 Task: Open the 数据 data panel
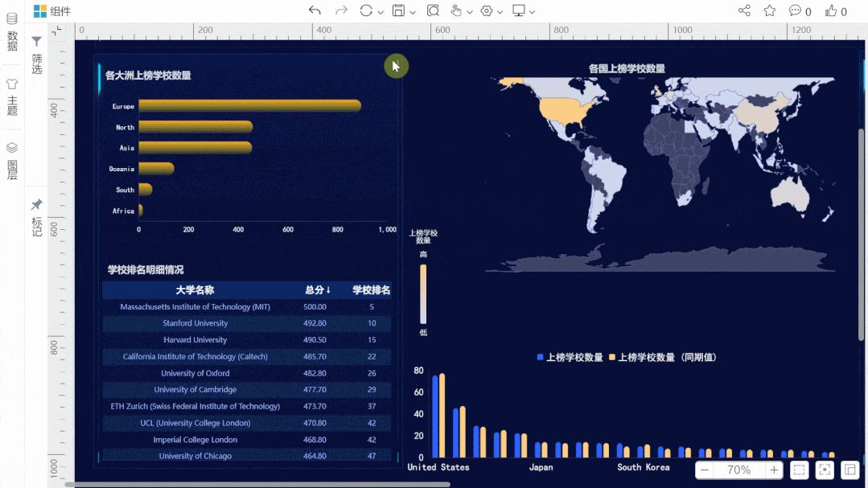coord(12,31)
